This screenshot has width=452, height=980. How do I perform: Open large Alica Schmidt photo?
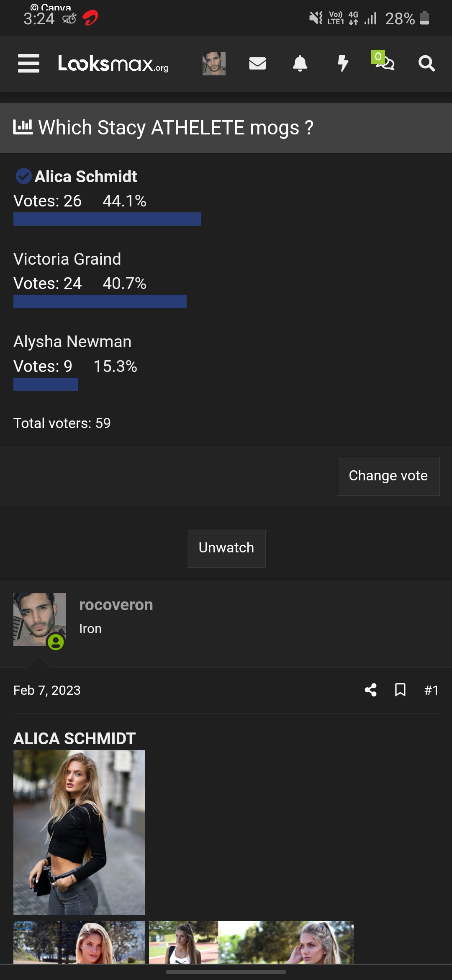coord(79,832)
